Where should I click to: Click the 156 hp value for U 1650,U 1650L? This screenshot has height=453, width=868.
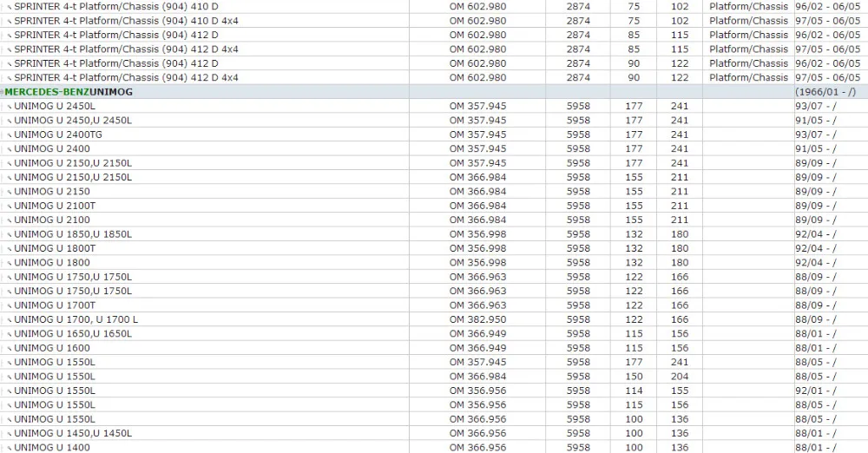[x=680, y=334]
